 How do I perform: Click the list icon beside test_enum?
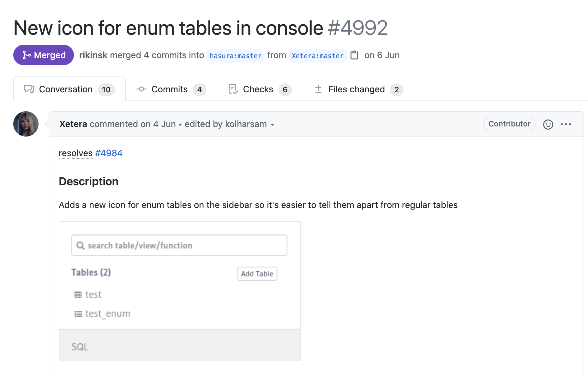pyautogui.click(x=78, y=314)
